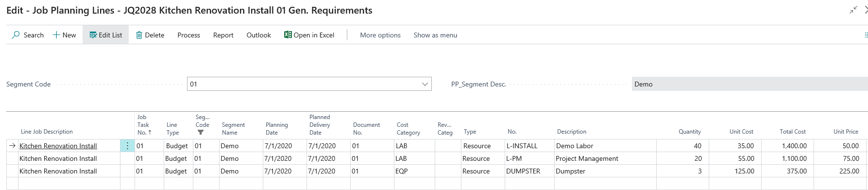Click the Seg... Code filter funnel icon
The height and width of the screenshot is (190, 868).
[x=200, y=132]
